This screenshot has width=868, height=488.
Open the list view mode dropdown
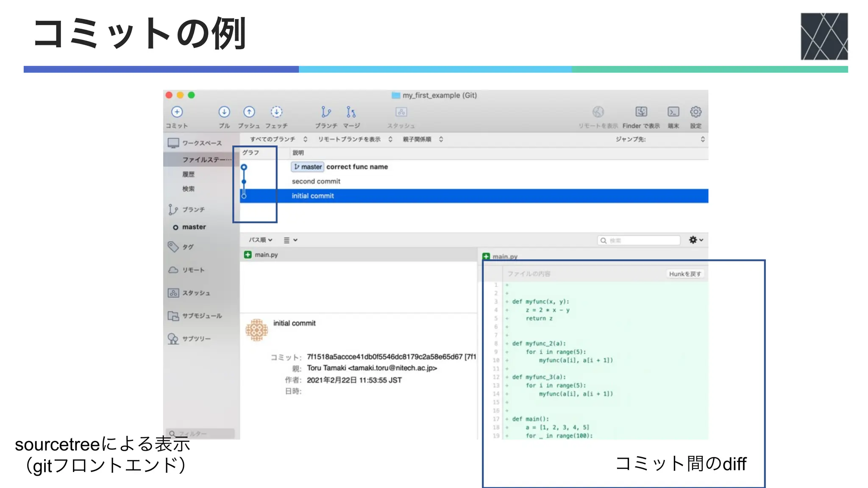[290, 240]
